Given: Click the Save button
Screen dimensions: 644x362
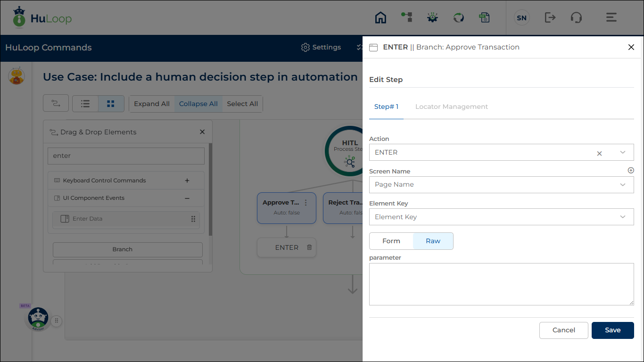Looking at the screenshot, I should 612,330.
